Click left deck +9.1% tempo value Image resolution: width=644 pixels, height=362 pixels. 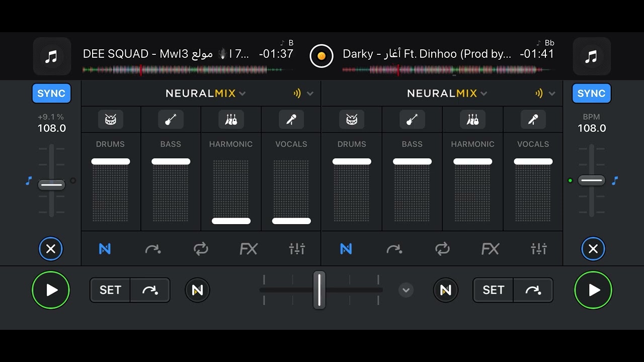coord(51,117)
